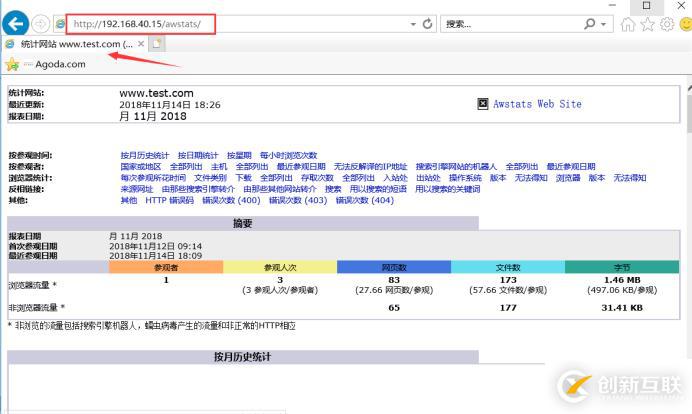Refresh the page with the reload icon

pos(428,23)
